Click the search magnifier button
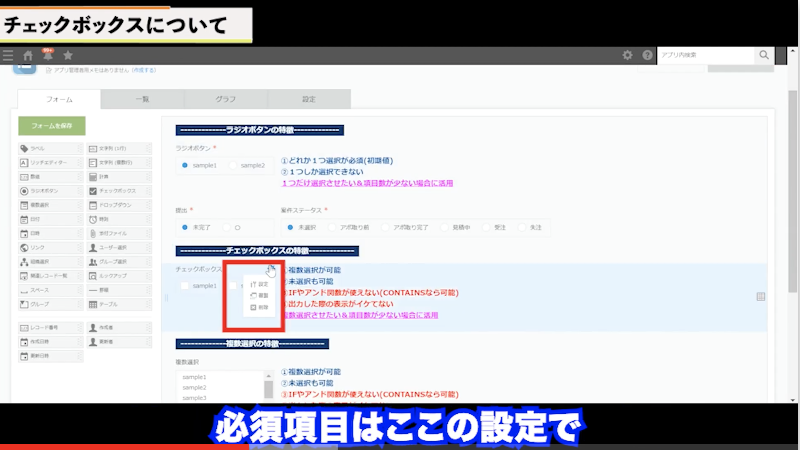The image size is (800, 450). (764, 55)
